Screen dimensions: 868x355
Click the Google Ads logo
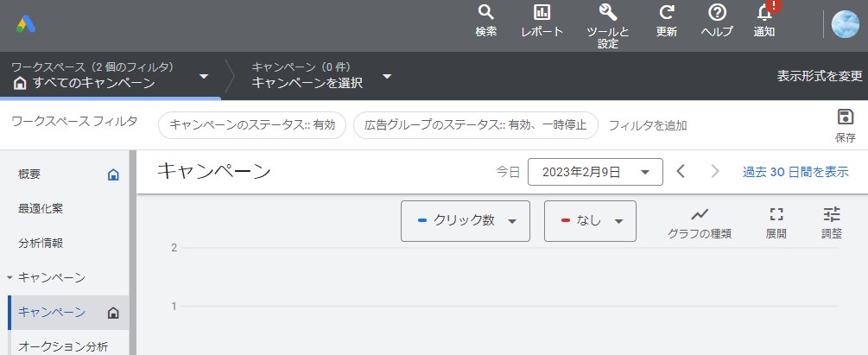[x=25, y=24]
